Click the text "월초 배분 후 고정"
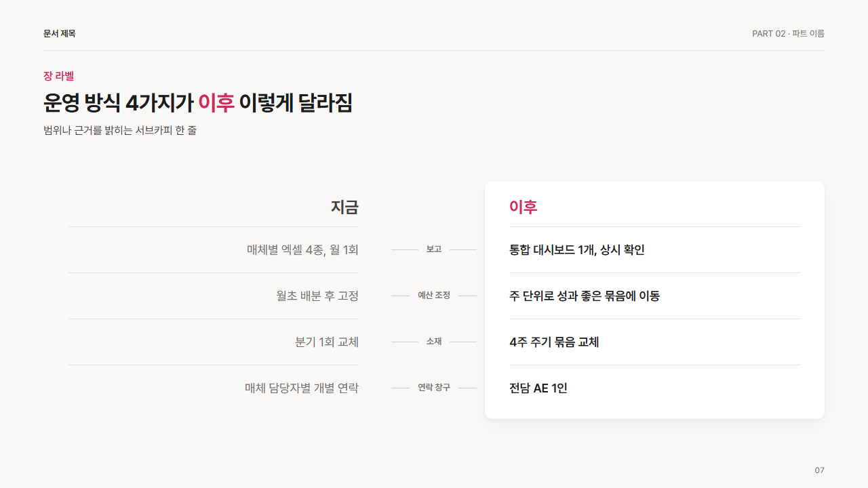The image size is (868, 488). (x=317, y=296)
